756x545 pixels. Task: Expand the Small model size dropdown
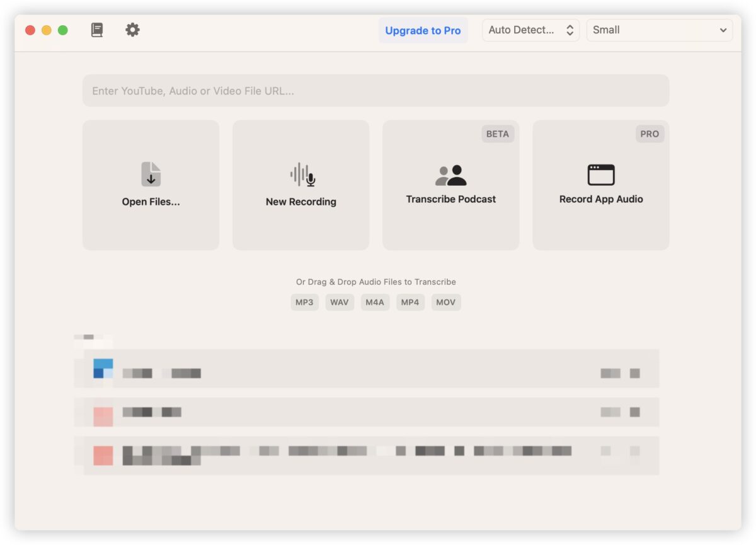pyautogui.click(x=659, y=30)
